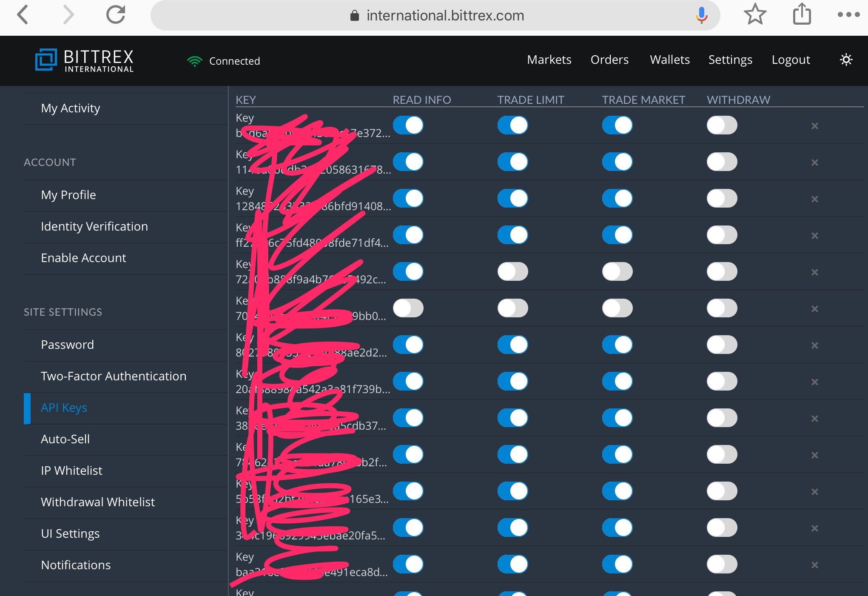The image size is (868, 596).
Task: Open Settings in top navigation
Action: tap(730, 60)
